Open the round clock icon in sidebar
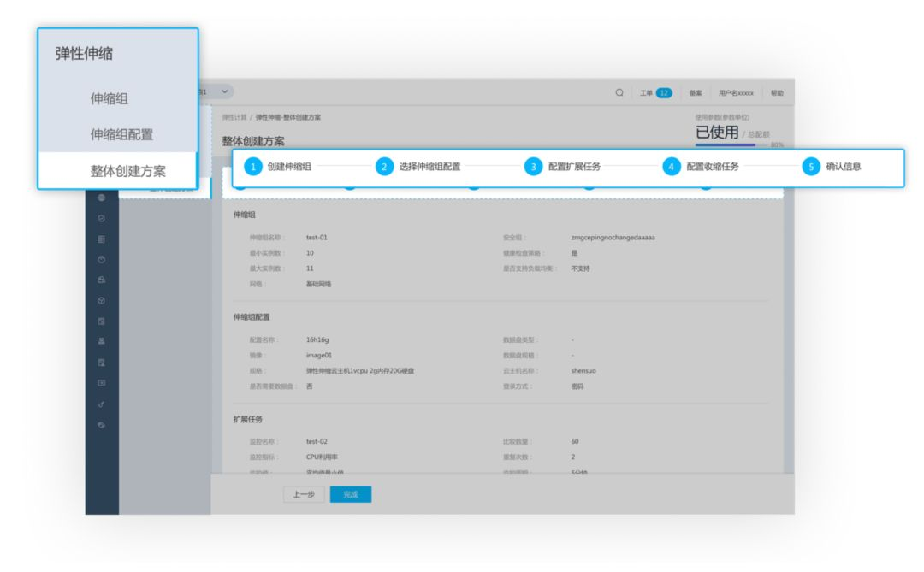This screenshot has height=572, width=924. (101, 260)
